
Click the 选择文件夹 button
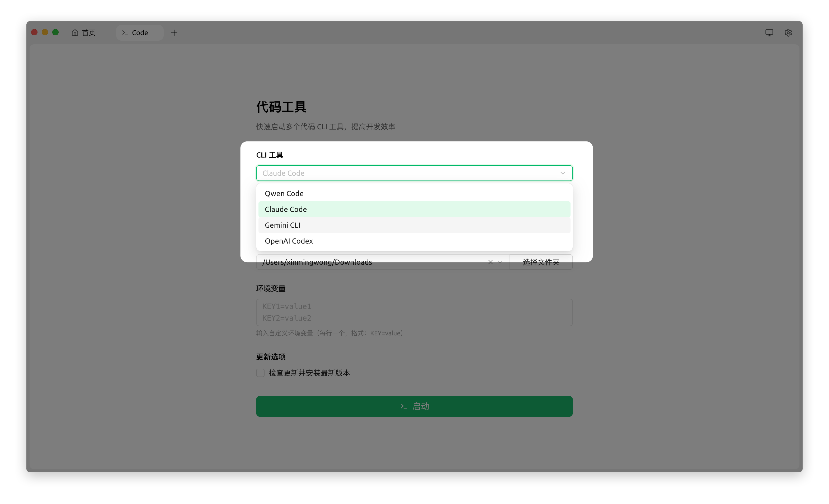(541, 262)
